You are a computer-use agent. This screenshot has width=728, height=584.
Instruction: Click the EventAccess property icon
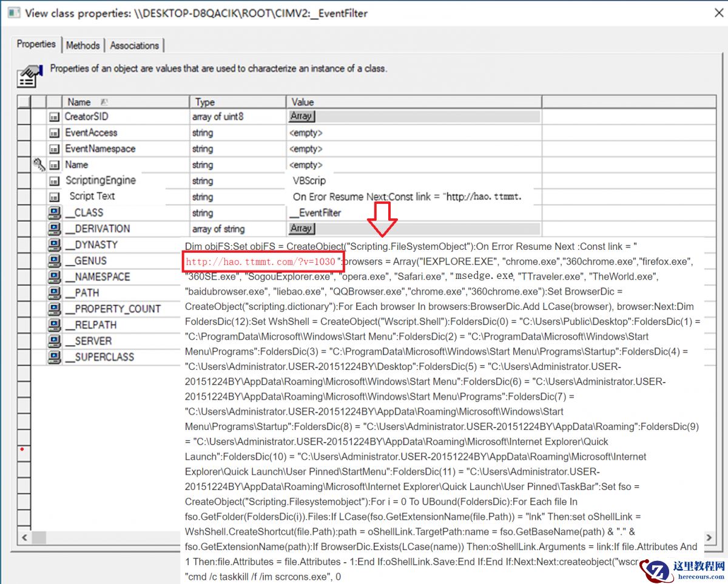55,132
